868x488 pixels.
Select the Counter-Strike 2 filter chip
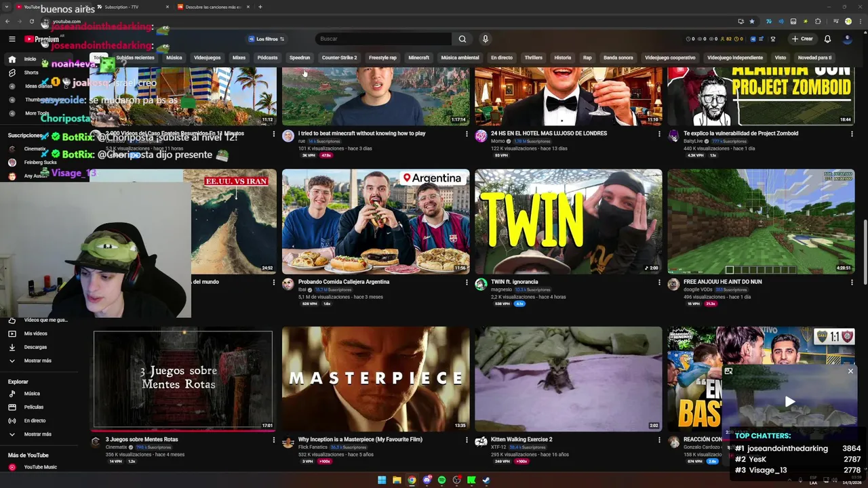click(x=339, y=58)
